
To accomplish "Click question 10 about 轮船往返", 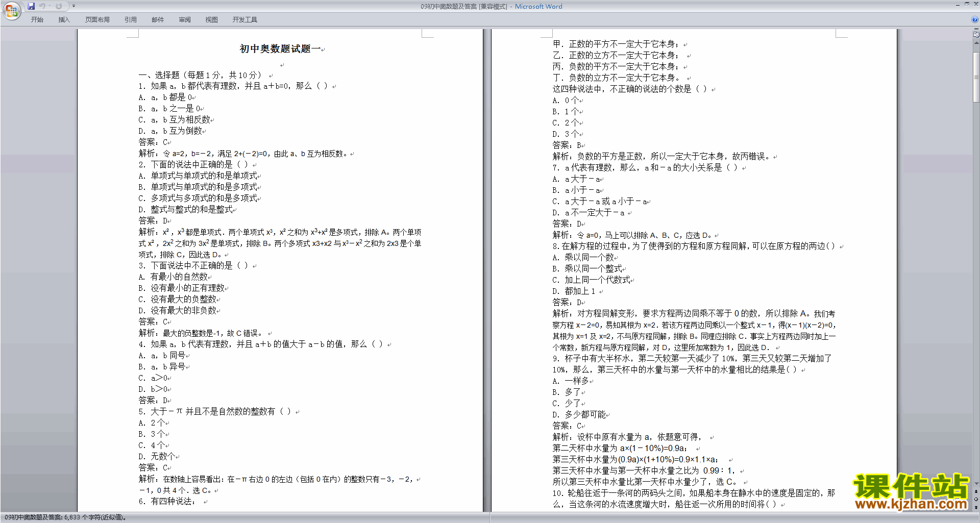I will (694, 499).
